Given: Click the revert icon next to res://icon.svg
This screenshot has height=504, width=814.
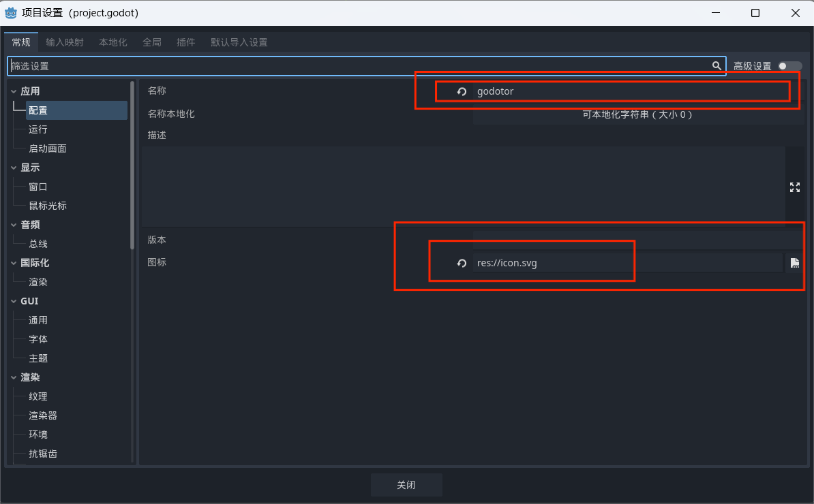Looking at the screenshot, I should [x=462, y=263].
